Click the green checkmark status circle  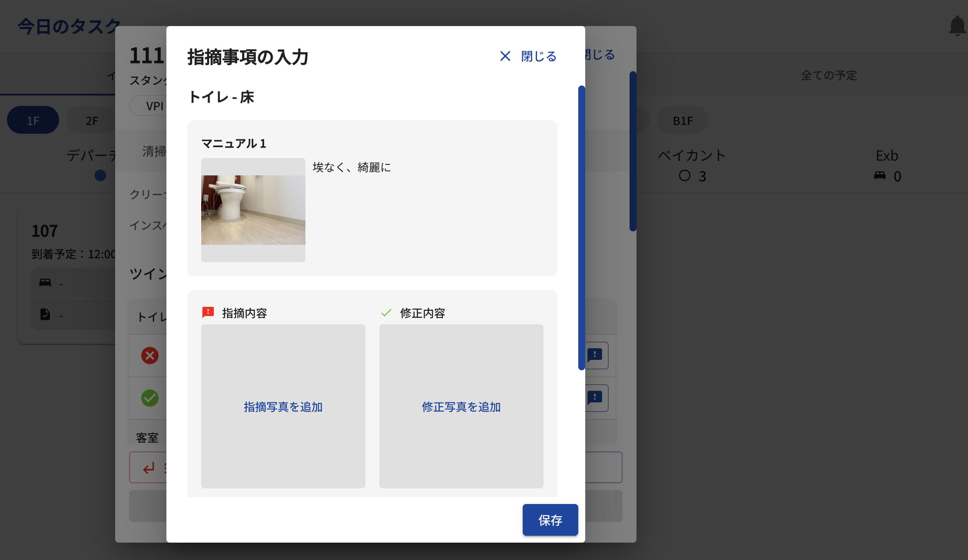click(x=149, y=398)
